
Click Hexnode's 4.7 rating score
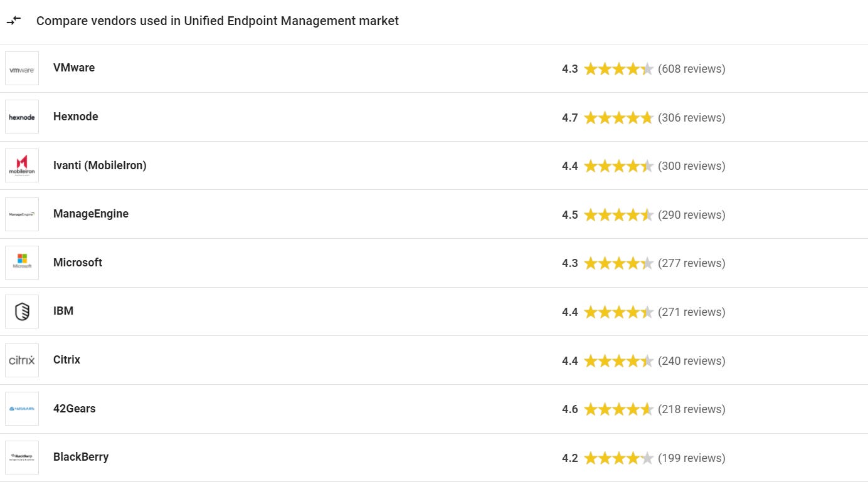tap(570, 118)
